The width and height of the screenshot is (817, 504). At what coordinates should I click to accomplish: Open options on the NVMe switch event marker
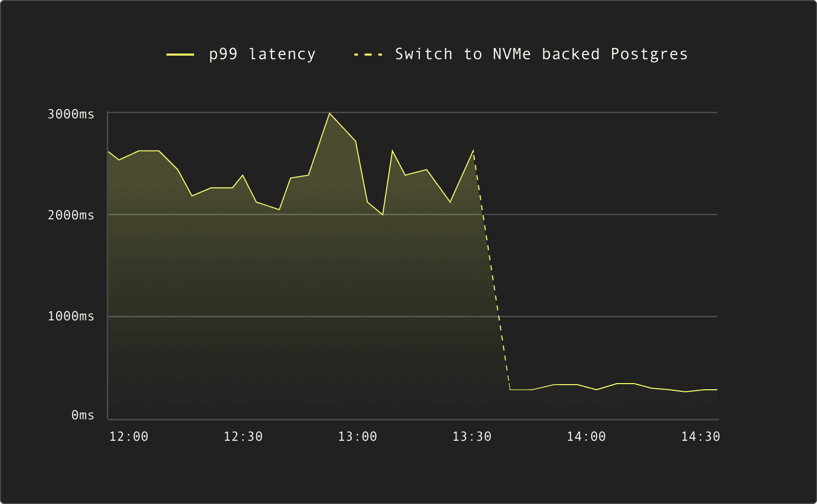click(492, 270)
